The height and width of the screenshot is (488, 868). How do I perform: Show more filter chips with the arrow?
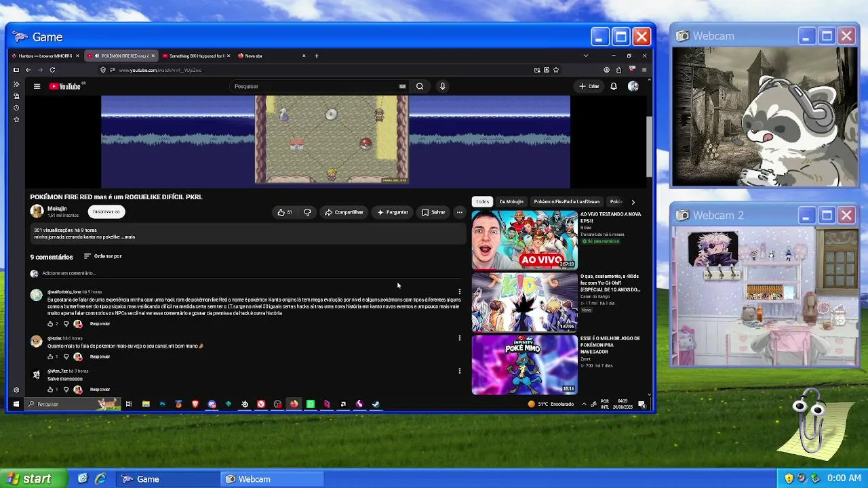[x=633, y=201]
